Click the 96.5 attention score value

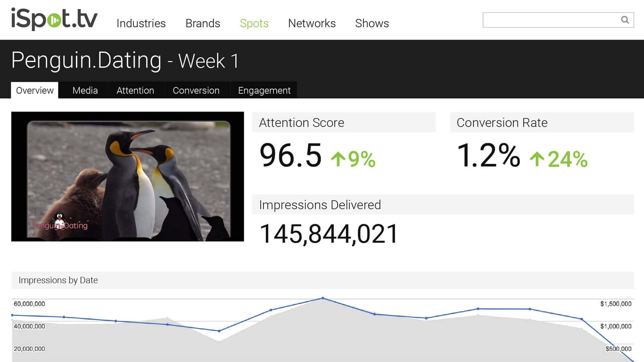[290, 155]
